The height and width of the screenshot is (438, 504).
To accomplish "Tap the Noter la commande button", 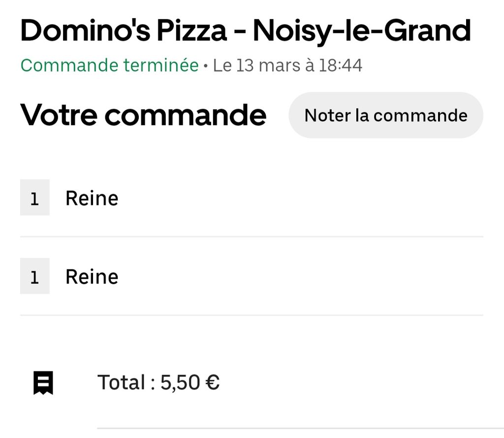I will (x=386, y=115).
